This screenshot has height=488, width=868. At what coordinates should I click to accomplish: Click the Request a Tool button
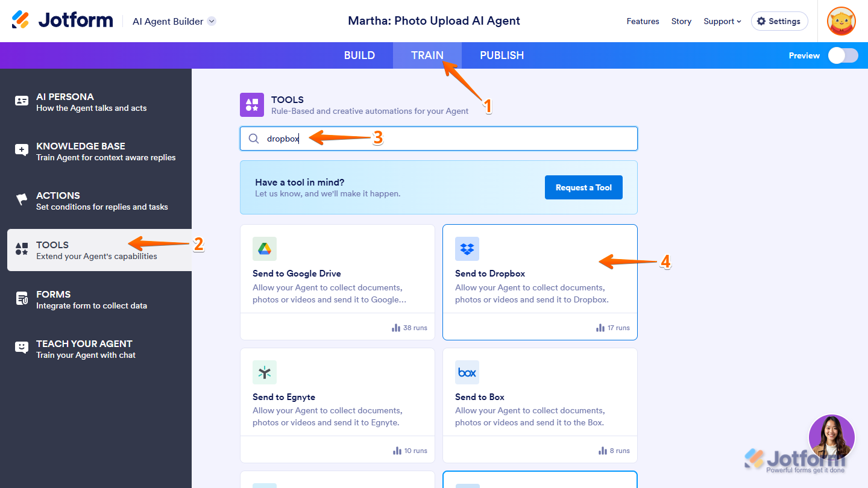click(583, 187)
